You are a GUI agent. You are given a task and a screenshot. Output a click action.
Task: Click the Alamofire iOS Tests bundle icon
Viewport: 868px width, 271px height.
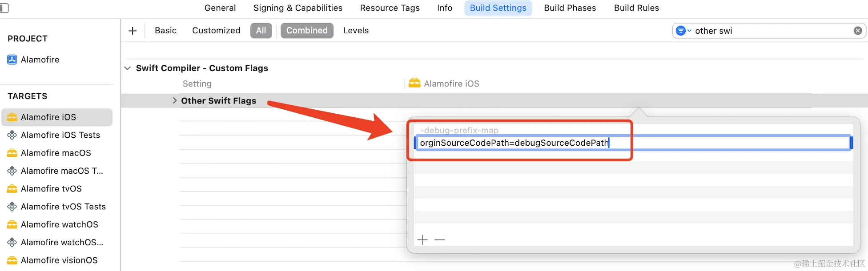point(12,135)
